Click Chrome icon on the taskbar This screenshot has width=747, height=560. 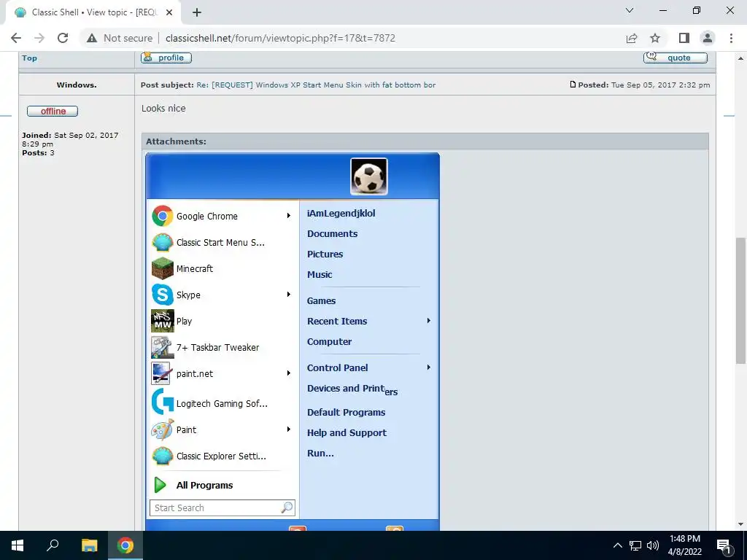[x=125, y=545]
